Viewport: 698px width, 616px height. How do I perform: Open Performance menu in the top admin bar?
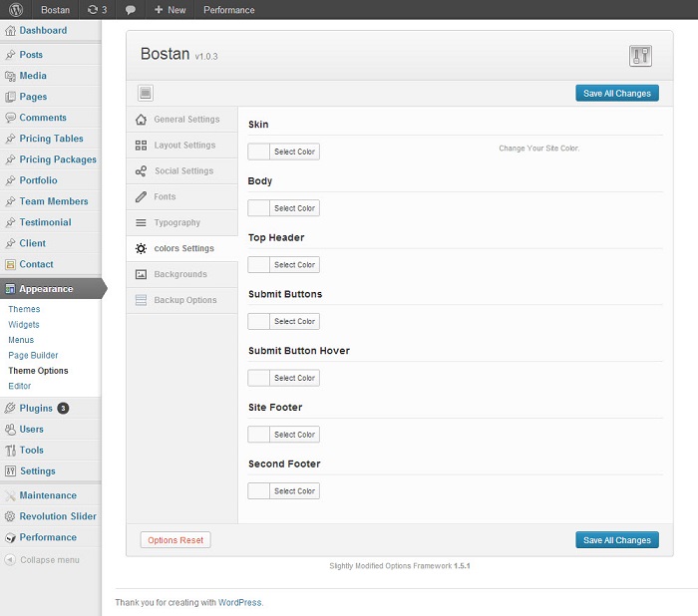click(228, 10)
